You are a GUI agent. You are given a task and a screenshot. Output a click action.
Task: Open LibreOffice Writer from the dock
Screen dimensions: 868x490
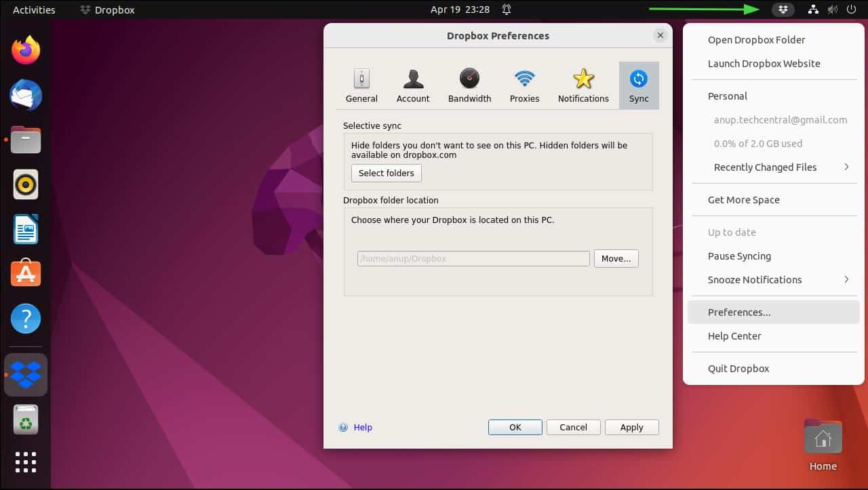pyautogui.click(x=26, y=229)
